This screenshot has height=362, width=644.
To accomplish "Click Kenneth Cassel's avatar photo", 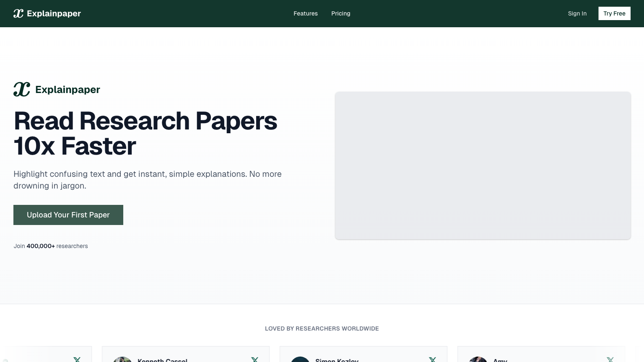I will (122, 359).
